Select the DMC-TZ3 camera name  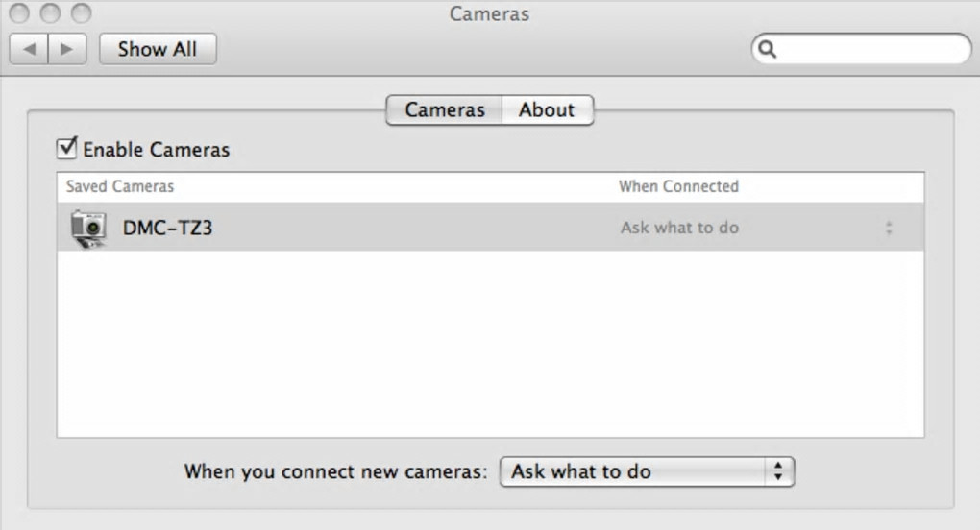[167, 229]
